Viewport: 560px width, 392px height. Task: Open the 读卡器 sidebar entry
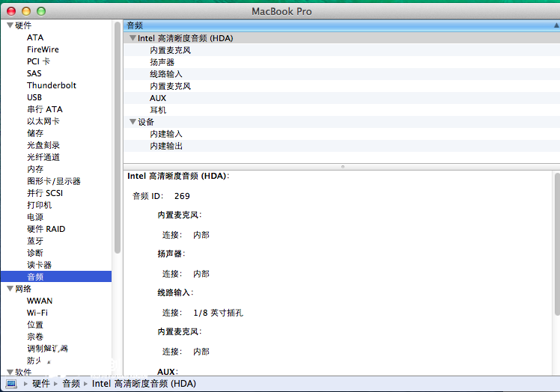(x=39, y=265)
